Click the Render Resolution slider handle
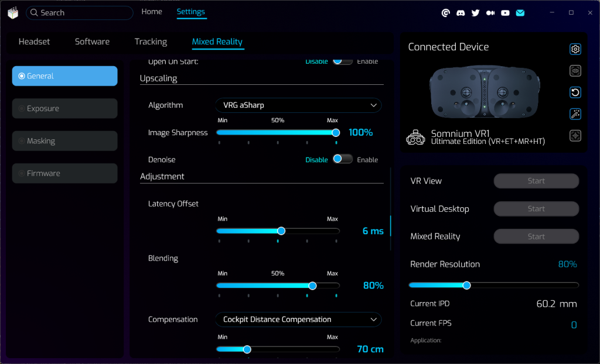600x364 pixels. click(x=466, y=285)
